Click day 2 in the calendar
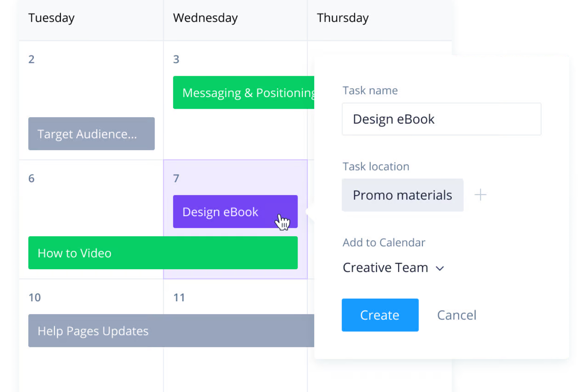Viewport: 588px width, 392px height. click(x=31, y=60)
